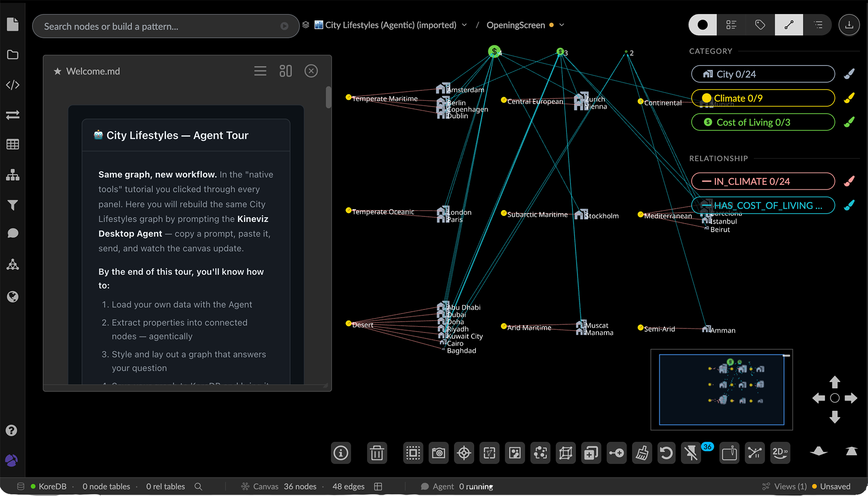
Task: Run search pattern play button
Action: (x=284, y=26)
